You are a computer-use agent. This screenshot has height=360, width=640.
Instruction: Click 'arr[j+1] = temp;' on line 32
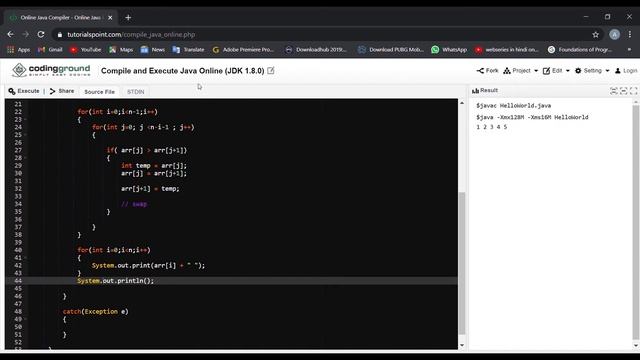(150, 189)
